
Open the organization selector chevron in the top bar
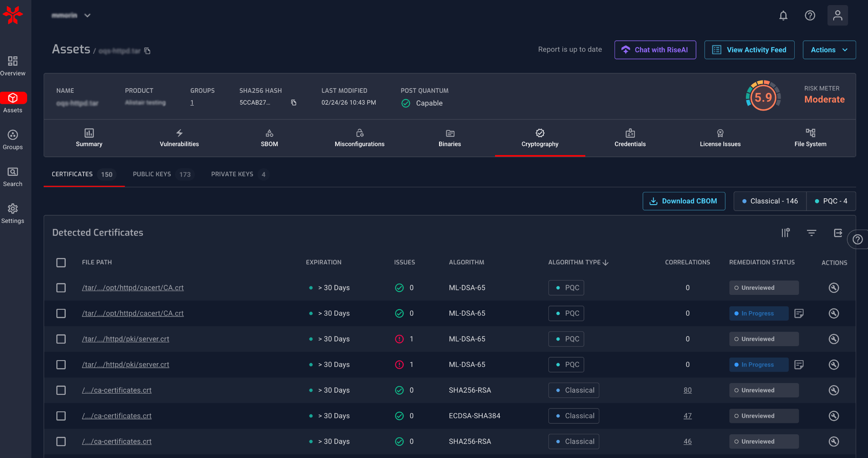tap(87, 16)
